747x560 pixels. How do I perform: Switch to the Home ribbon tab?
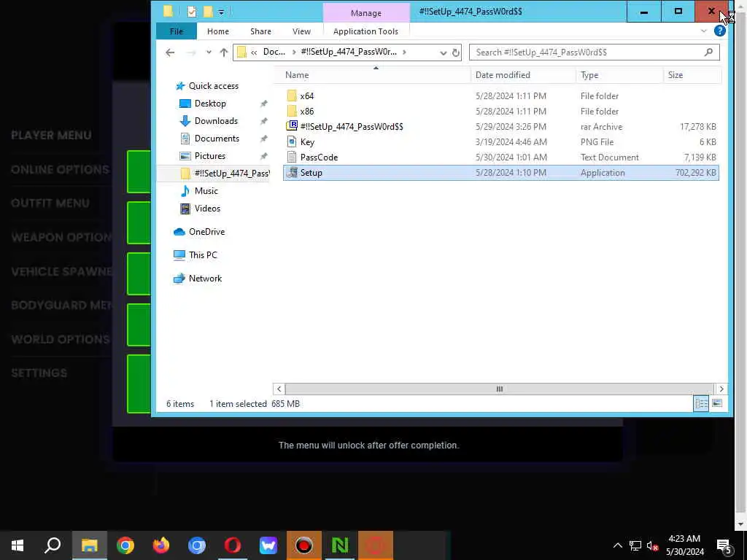pyautogui.click(x=218, y=31)
